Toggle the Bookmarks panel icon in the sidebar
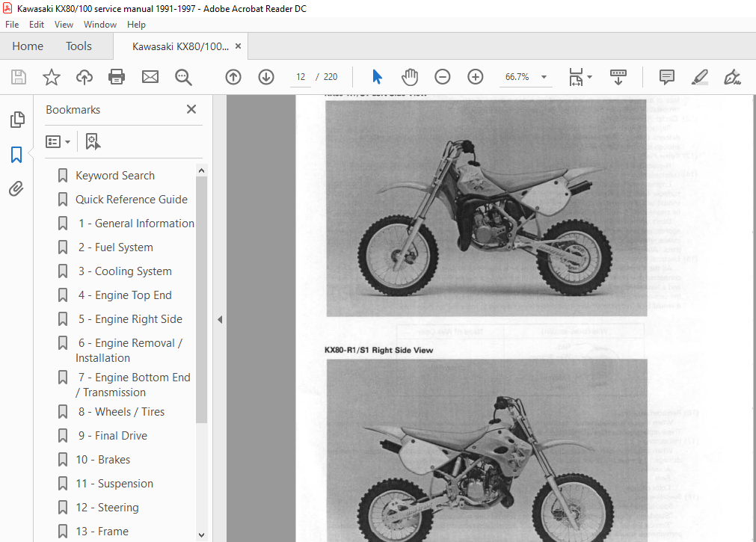The image size is (756, 542). tap(16, 155)
